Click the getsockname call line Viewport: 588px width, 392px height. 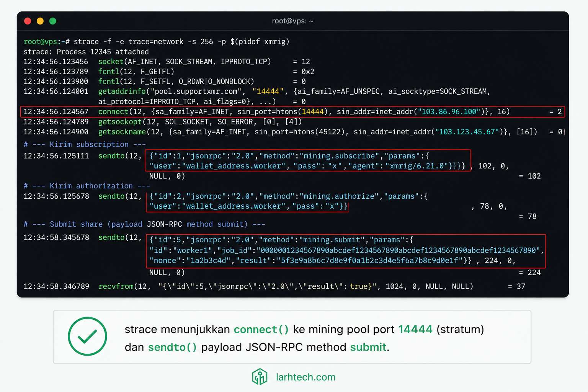click(293, 132)
